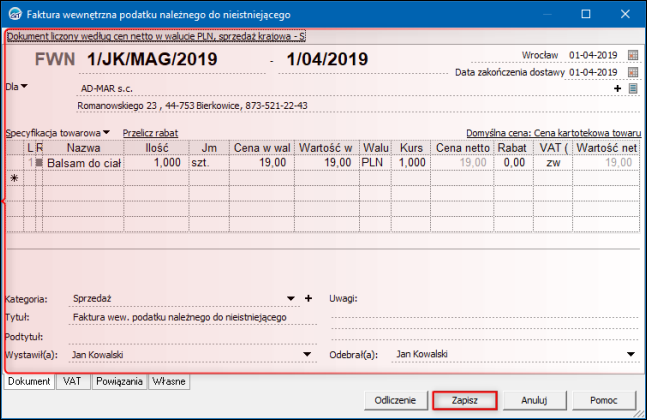Switch to the Własne tab
647x420 pixels.
169,381
